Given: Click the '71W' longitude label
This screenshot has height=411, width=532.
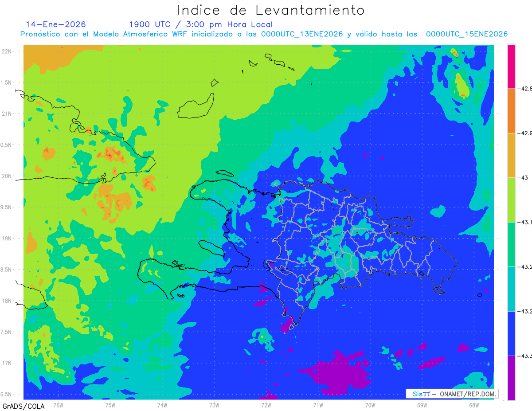Looking at the screenshot, I should pyautogui.click(x=318, y=405).
